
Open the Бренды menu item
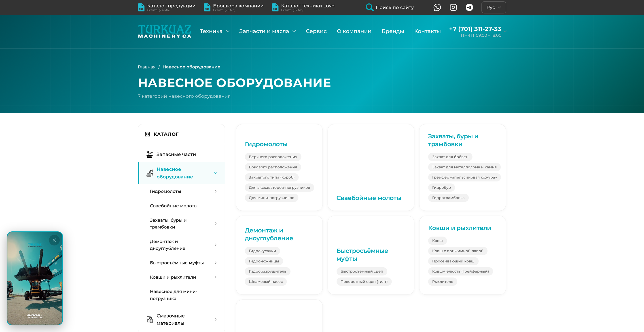tap(393, 31)
